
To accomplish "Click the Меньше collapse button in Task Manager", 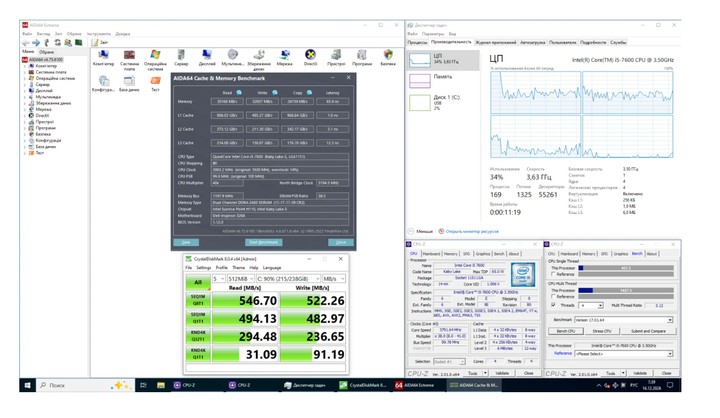I will (x=421, y=232).
